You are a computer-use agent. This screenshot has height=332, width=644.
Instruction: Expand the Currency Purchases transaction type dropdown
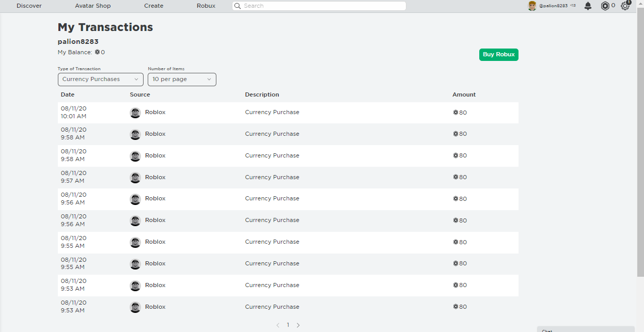[x=100, y=80]
